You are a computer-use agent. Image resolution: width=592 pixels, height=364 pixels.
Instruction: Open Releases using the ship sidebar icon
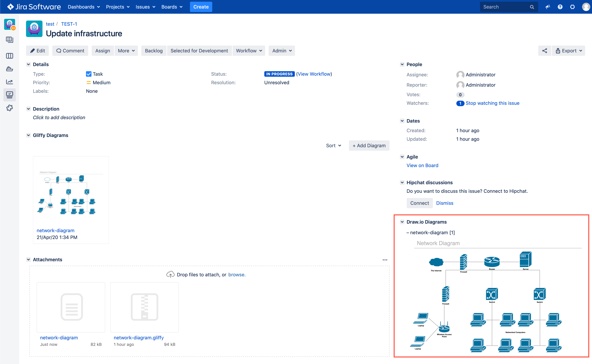[10, 69]
